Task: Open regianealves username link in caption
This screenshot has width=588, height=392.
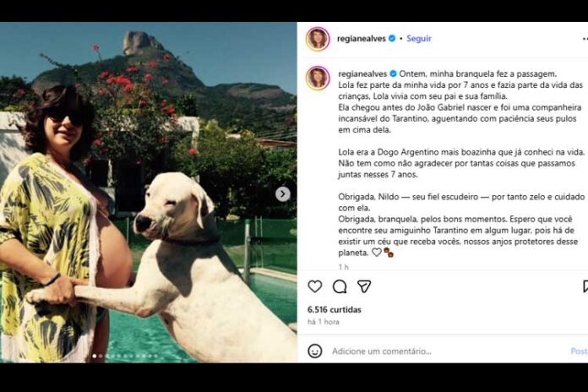Action: [x=362, y=73]
